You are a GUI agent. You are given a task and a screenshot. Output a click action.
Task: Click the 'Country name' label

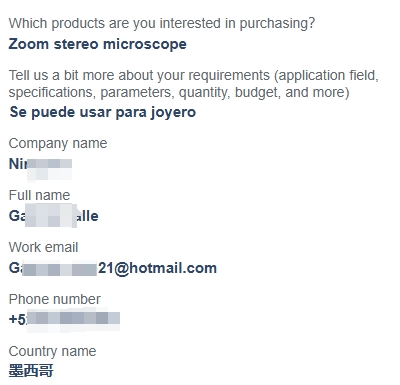pos(52,351)
